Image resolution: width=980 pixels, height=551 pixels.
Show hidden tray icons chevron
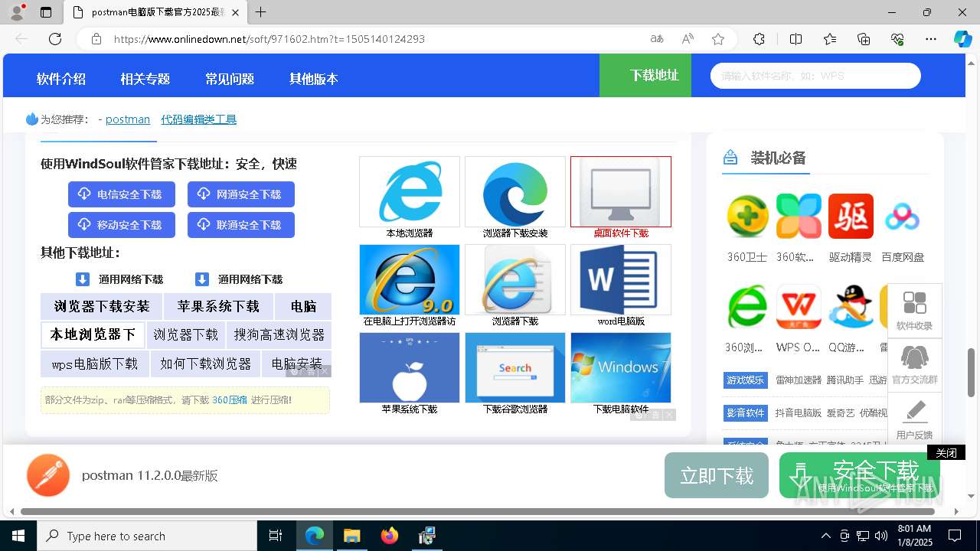click(x=825, y=536)
